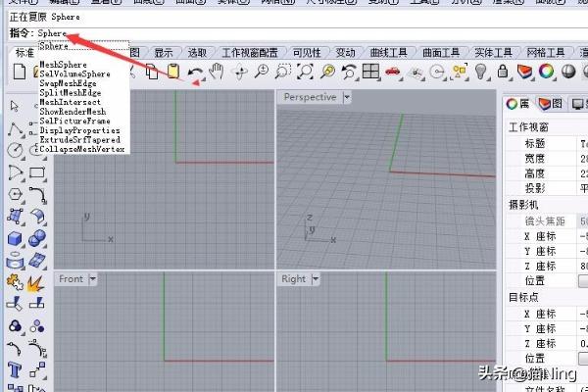Click the Zoom extents icon

[305, 72]
